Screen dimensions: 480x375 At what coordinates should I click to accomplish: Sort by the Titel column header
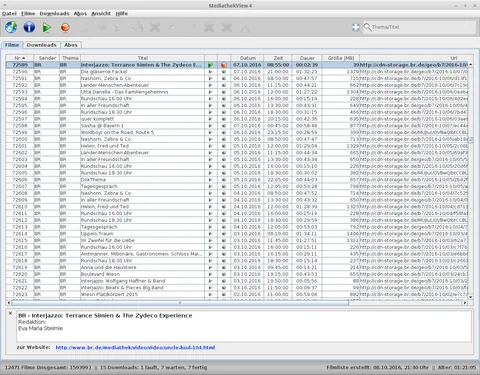click(143, 58)
